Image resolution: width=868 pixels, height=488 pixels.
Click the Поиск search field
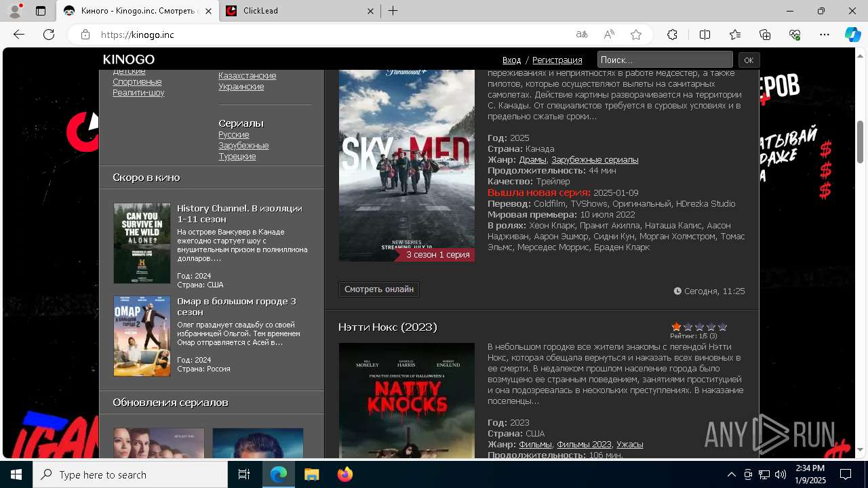click(x=665, y=60)
